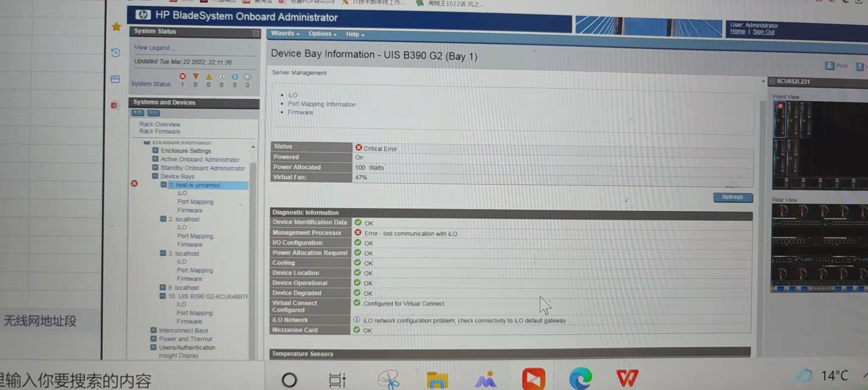The width and height of the screenshot is (868, 390).
Task: Select the failed blade in Front View
Action: coord(779,120)
